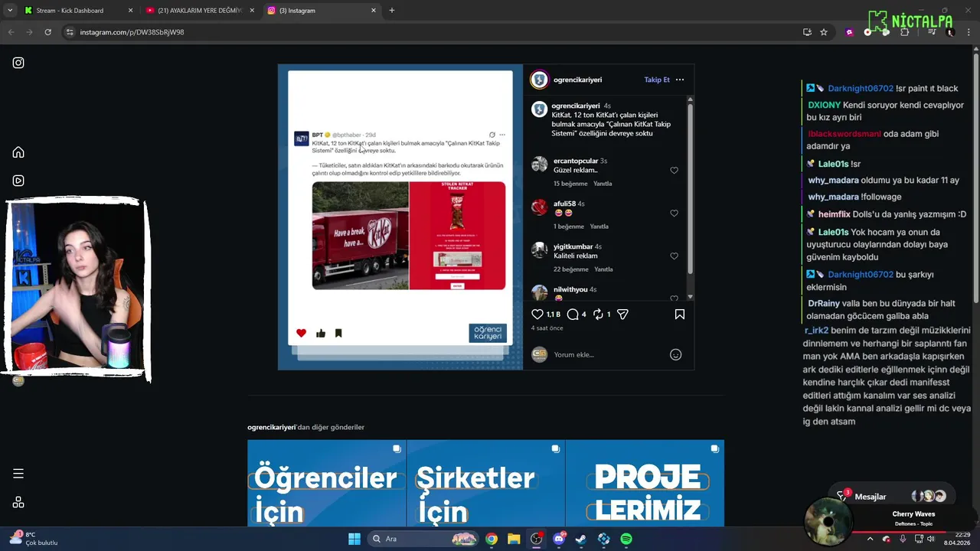This screenshot has height=551, width=980.
Task: Open Chrome from the taskbar
Action: (492, 539)
